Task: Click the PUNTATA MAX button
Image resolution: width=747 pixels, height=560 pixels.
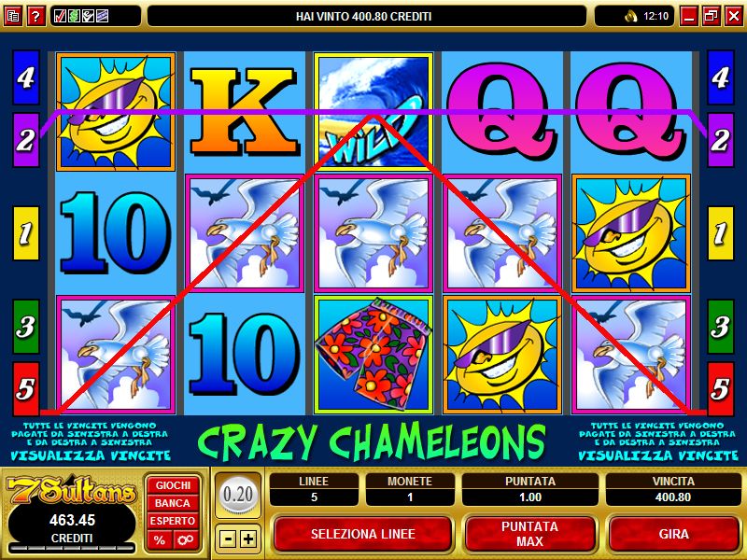Action: pyautogui.click(x=529, y=534)
